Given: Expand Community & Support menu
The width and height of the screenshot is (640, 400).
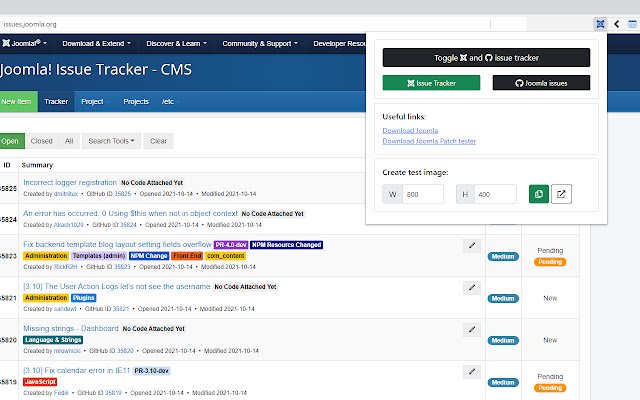Looking at the screenshot, I should coord(260,43).
